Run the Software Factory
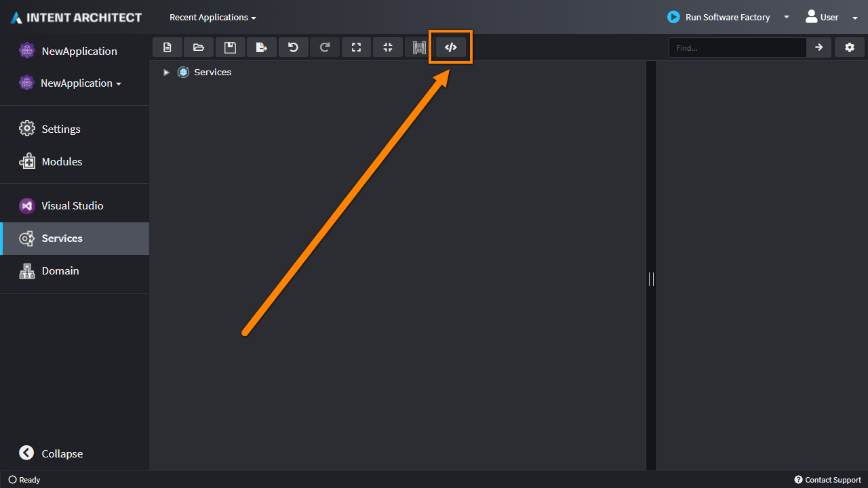 719,18
